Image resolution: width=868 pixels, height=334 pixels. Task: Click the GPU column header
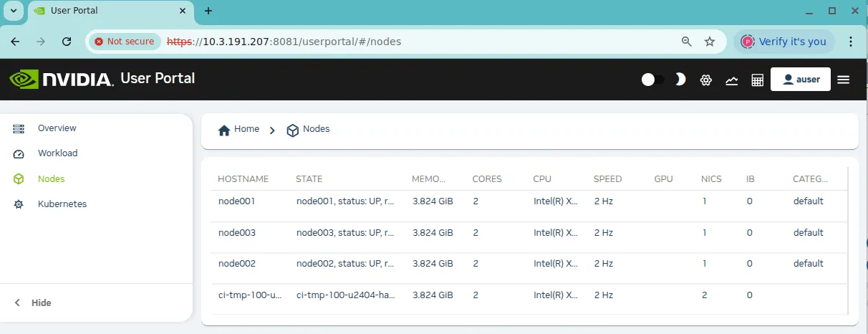(664, 179)
